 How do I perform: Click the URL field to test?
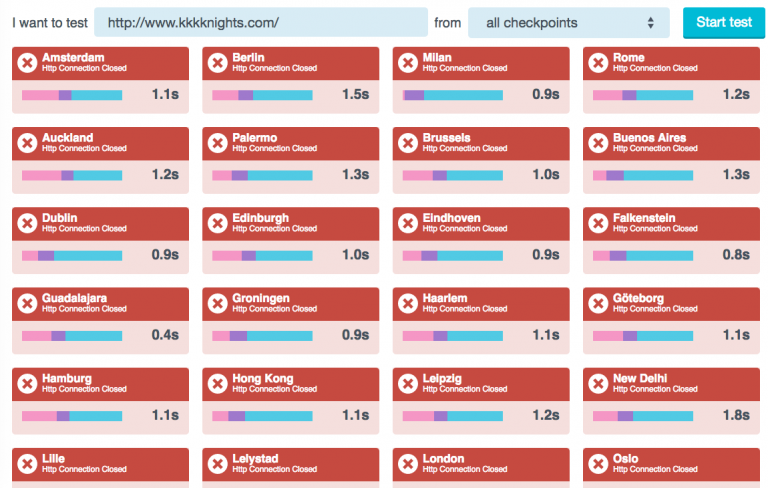pos(261,22)
